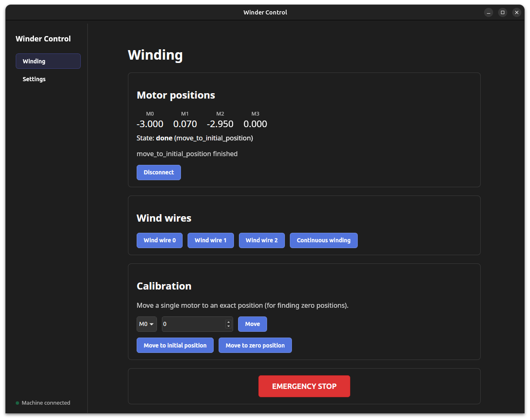Click the 'Winder Control' sidebar heading
The image size is (530, 420).
point(43,39)
